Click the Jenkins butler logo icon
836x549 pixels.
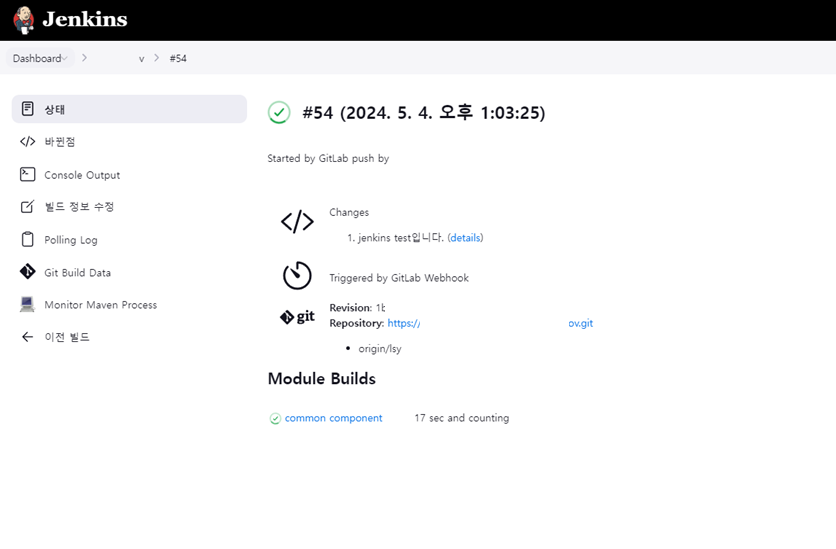click(23, 20)
